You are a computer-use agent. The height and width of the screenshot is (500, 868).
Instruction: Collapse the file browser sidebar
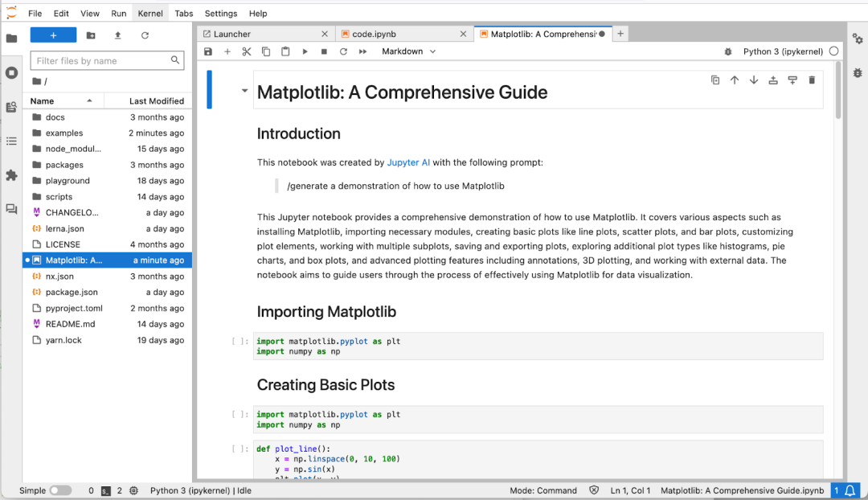click(11, 35)
